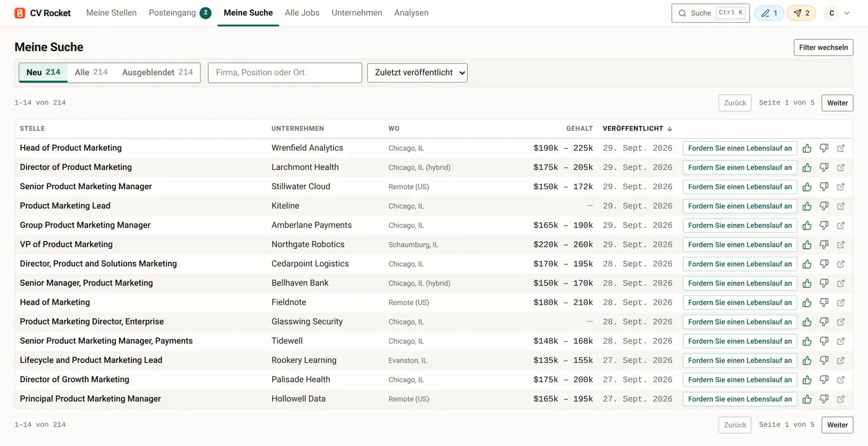Open Principal Product Marketing Manager job title
Screen dimensions: 868x446
[91, 399]
